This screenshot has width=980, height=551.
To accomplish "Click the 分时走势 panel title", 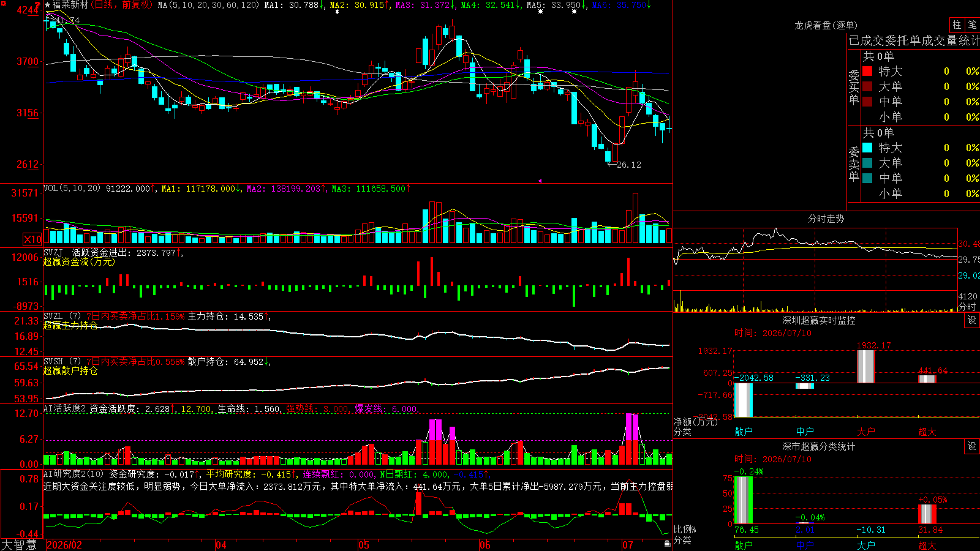I will click(826, 219).
